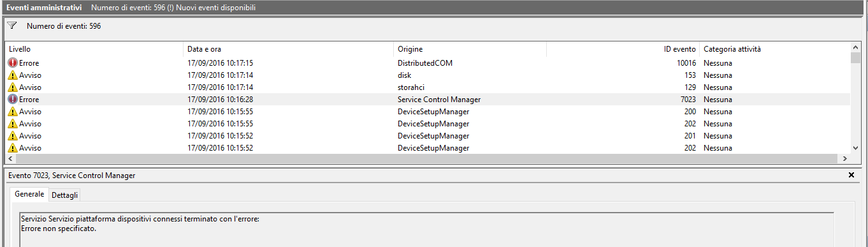Click warning icon of DeviceSetupManager event 201
This screenshot has height=247, width=868.
pos(13,136)
